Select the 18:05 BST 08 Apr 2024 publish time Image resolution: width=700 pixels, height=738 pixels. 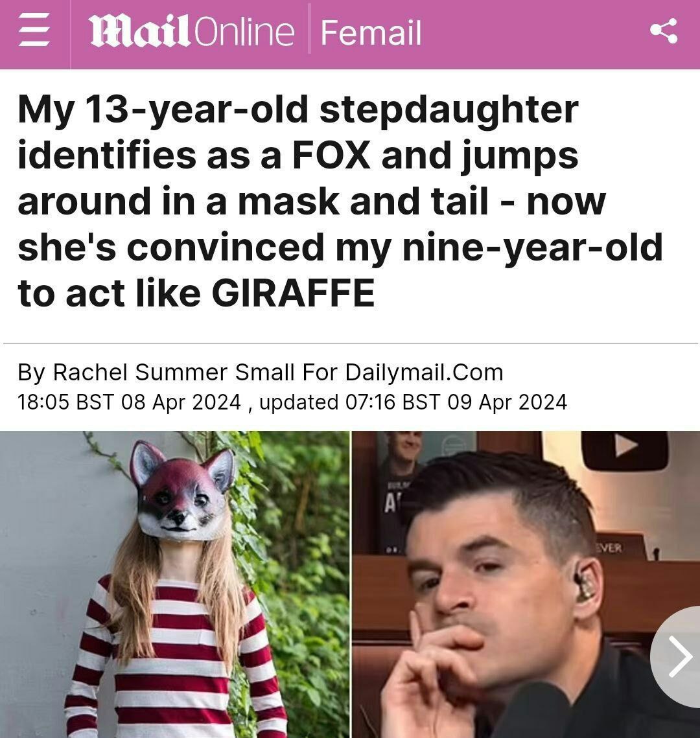[x=129, y=402]
